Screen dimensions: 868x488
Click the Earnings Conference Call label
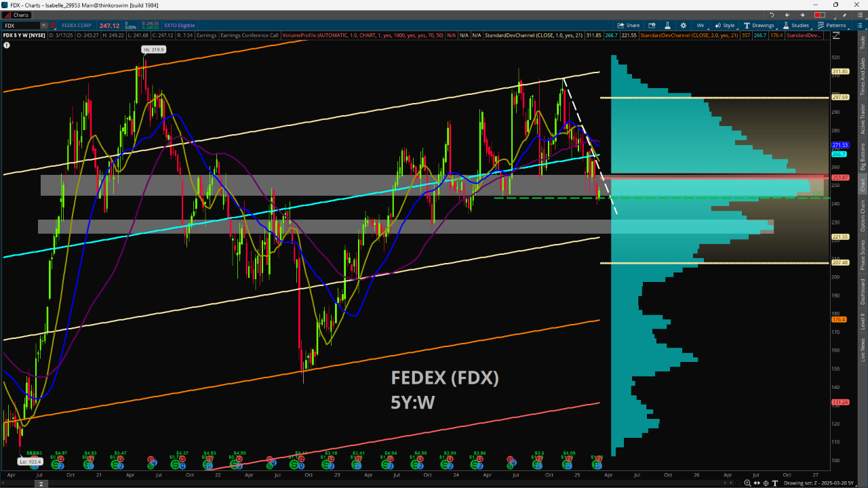pyautogui.click(x=250, y=35)
